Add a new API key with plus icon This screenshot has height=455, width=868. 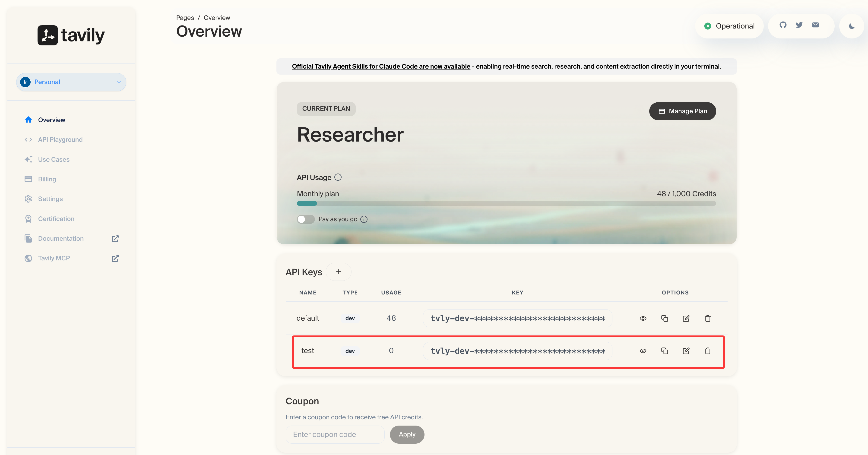(x=339, y=272)
